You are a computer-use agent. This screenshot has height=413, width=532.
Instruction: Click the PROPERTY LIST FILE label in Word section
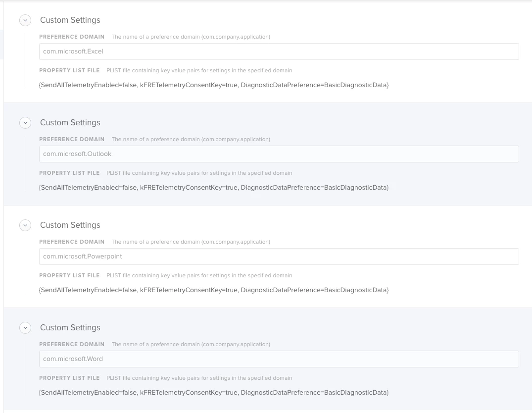point(70,378)
